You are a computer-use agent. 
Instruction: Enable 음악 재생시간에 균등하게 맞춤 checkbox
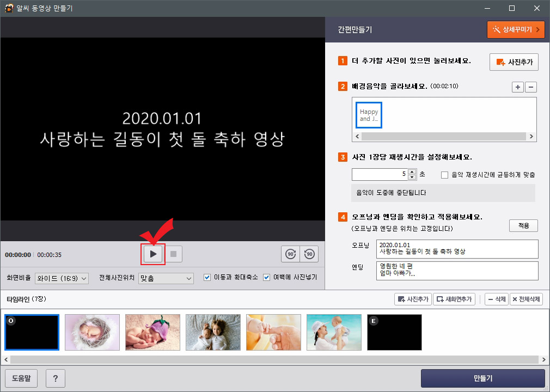pyautogui.click(x=445, y=174)
